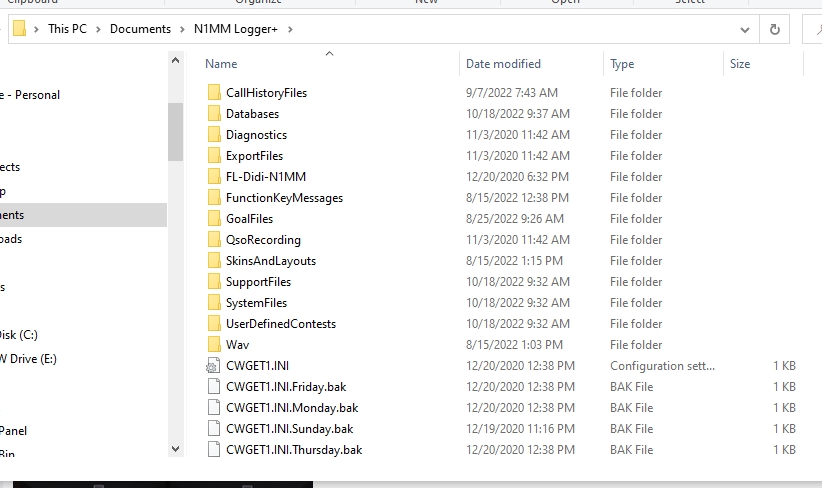Select the Disk (C:) drive in sidebar
This screenshot has width=822, height=488.
(x=19, y=334)
